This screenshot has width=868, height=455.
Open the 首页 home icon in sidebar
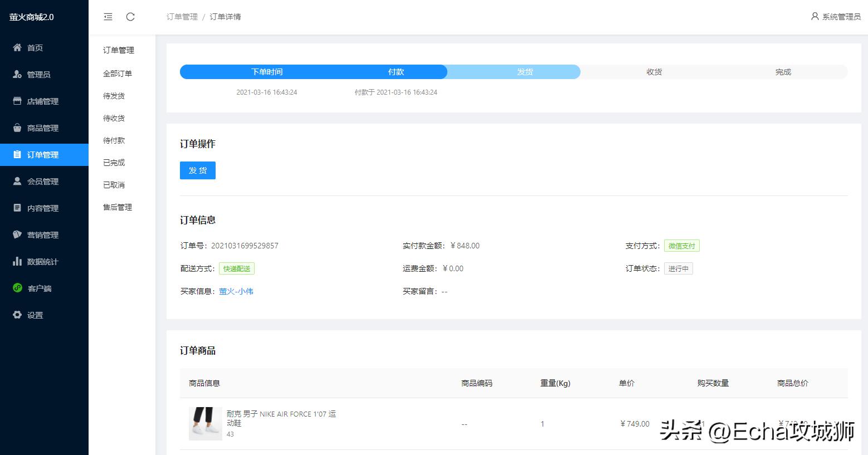click(x=18, y=47)
